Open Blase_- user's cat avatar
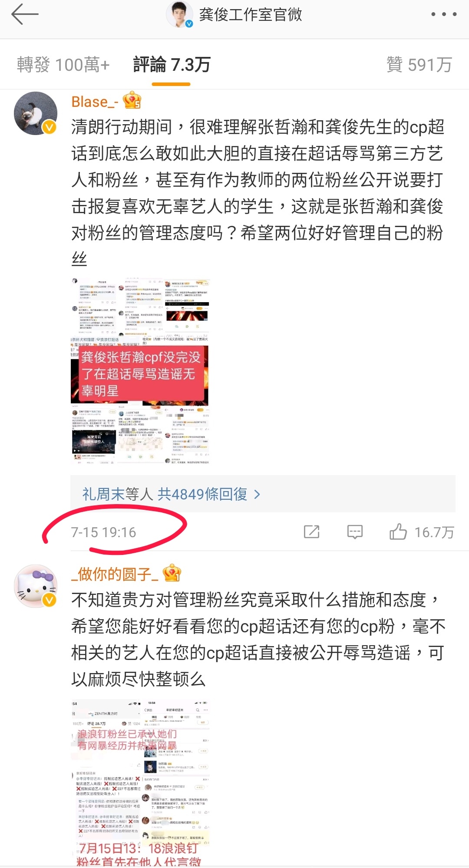 pyautogui.click(x=36, y=113)
